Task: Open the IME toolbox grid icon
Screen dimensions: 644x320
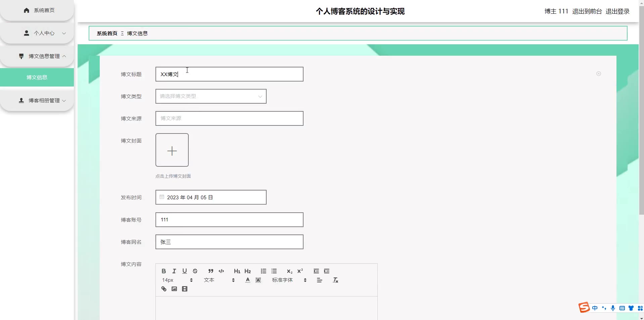Action: click(640, 308)
